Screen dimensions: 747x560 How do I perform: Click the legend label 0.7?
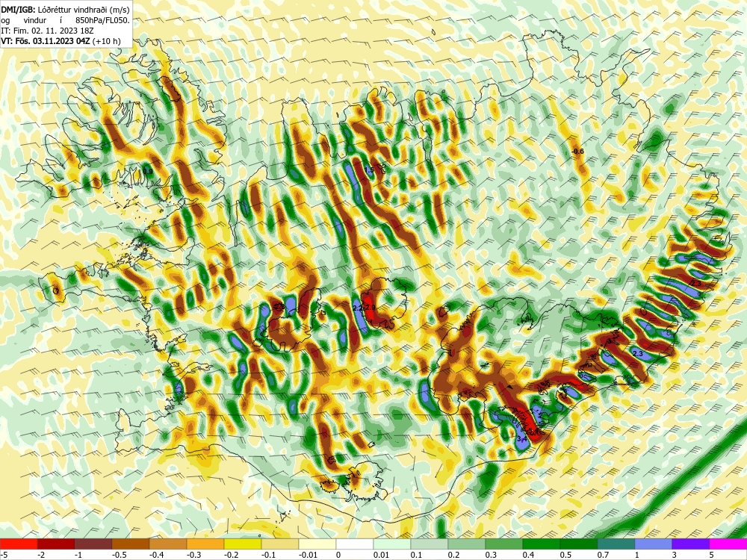603,555
